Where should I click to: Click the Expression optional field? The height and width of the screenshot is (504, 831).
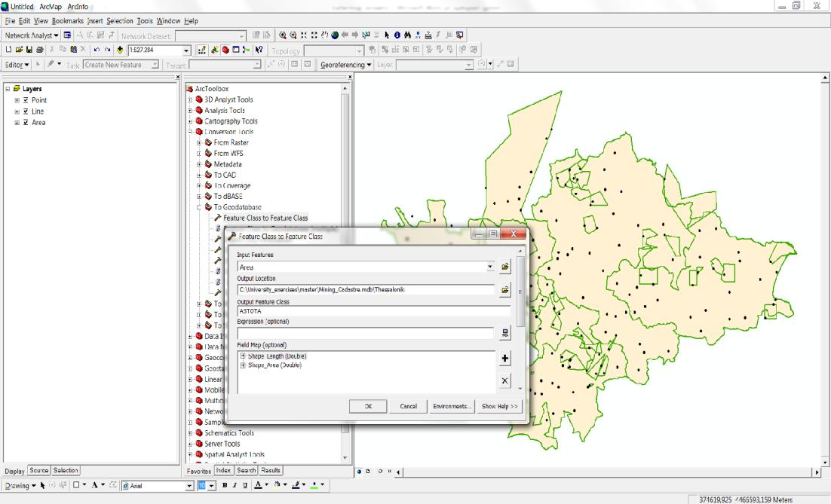(366, 333)
